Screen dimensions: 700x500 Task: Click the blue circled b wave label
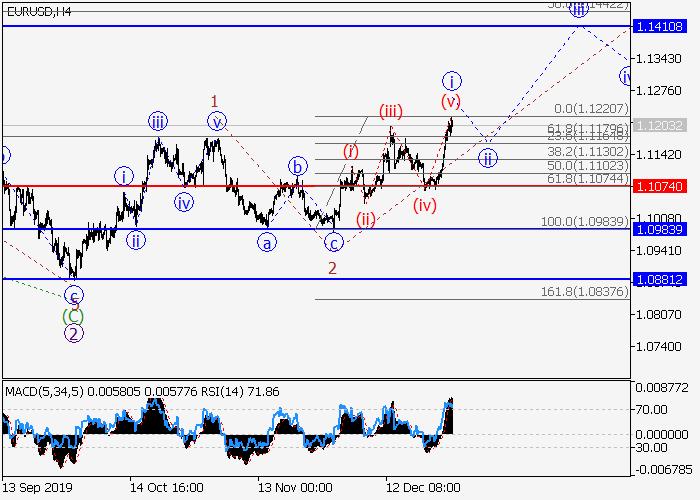(298, 165)
